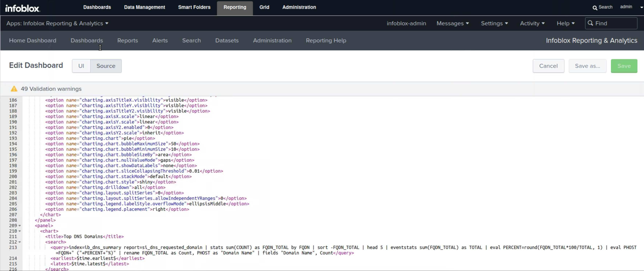This screenshot has height=271, width=644.
Task: Collapse code fold arrow at line 209
Action: (19, 226)
